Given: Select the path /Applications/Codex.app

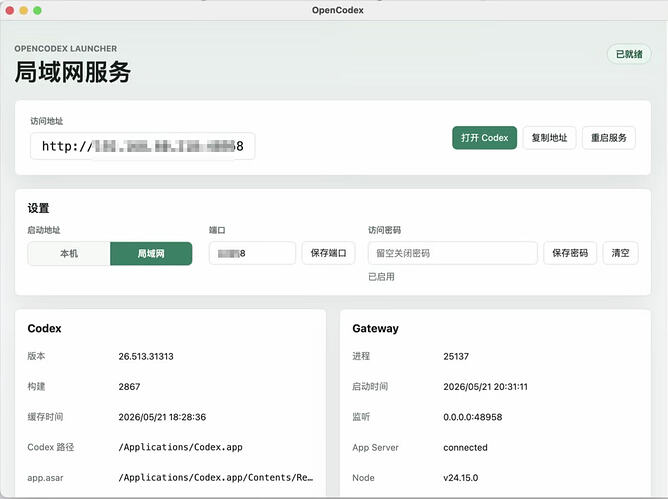Looking at the screenshot, I should pos(181,447).
